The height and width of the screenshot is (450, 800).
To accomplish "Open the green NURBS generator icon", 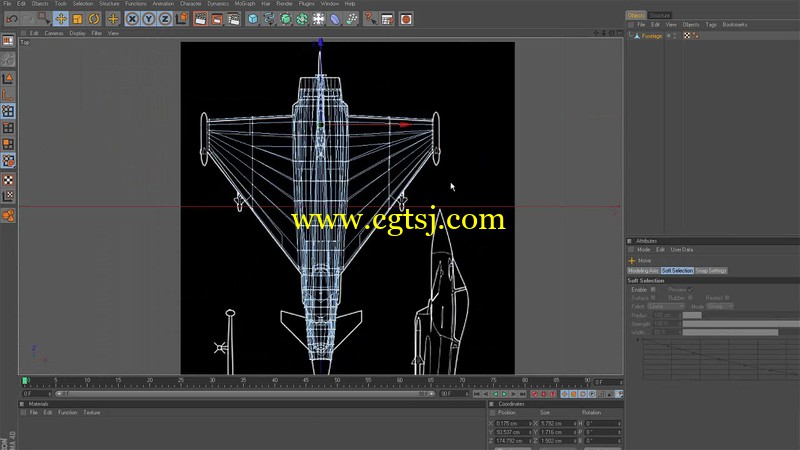I will (x=286, y=19).
